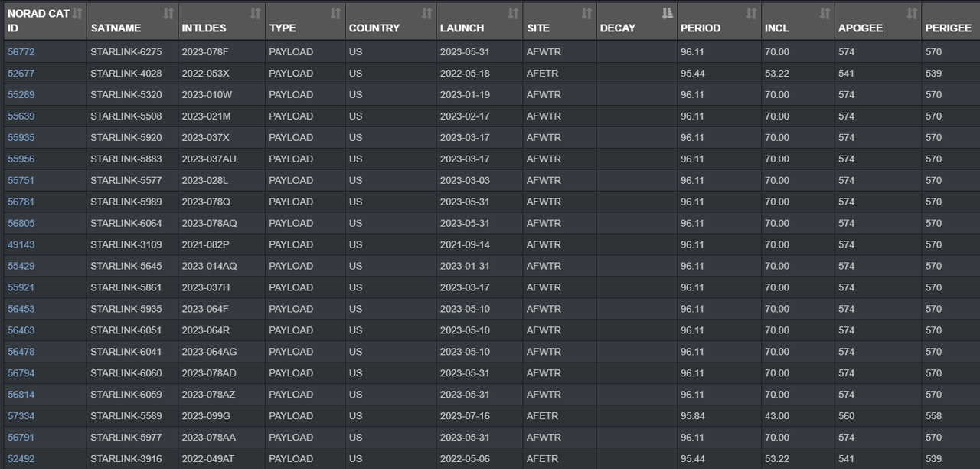
Task: Click the STARLINK-3109 cell
Action: point(132,245)
